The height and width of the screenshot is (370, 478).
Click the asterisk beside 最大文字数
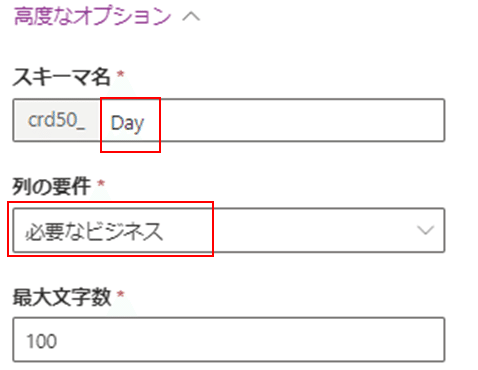point(121,294)
